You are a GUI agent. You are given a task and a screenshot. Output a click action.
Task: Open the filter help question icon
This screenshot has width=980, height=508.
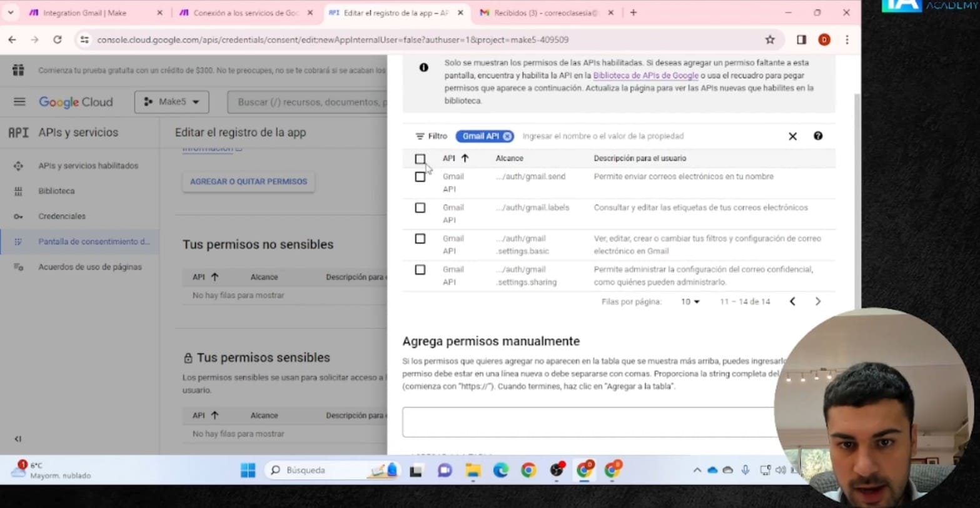pyautogui.click(x=818, y=136)
